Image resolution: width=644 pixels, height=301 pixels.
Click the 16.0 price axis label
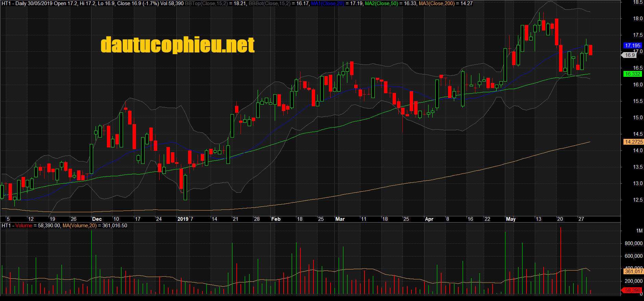click(638, 85)
